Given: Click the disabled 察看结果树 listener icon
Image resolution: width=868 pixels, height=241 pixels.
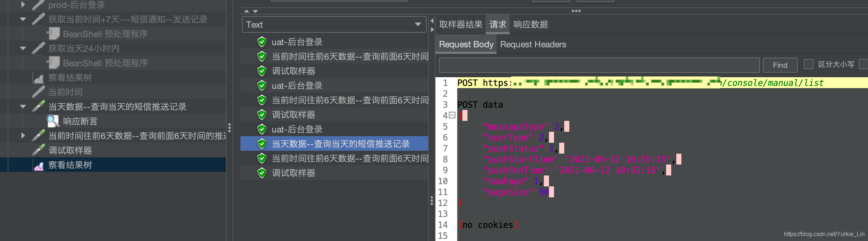Looking at the screenshot, I should pyautogui.click(x=38, y=78).
